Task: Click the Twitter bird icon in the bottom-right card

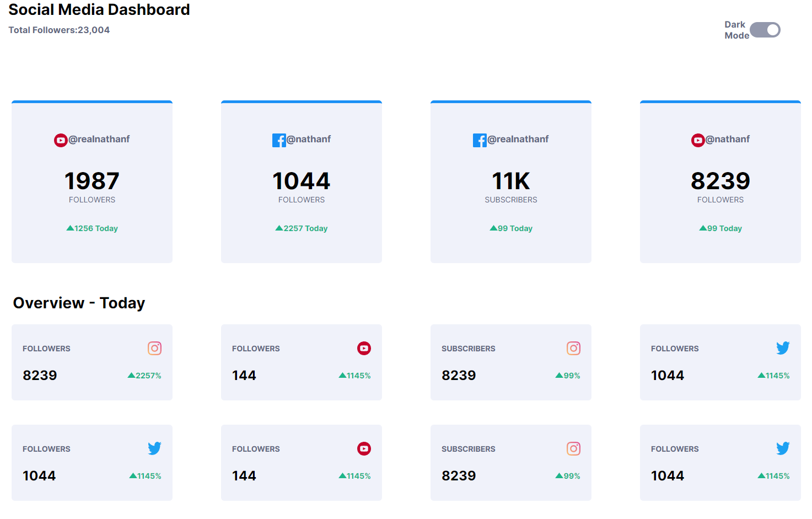Action: (783, 448)
